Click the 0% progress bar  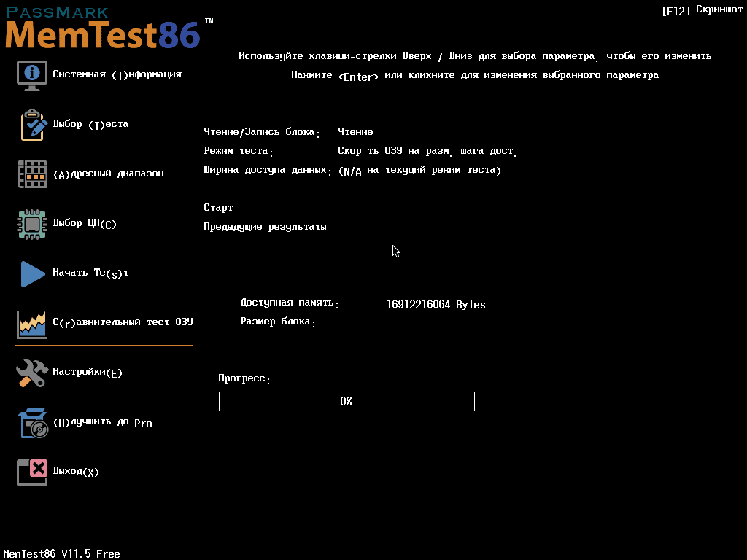347,402
